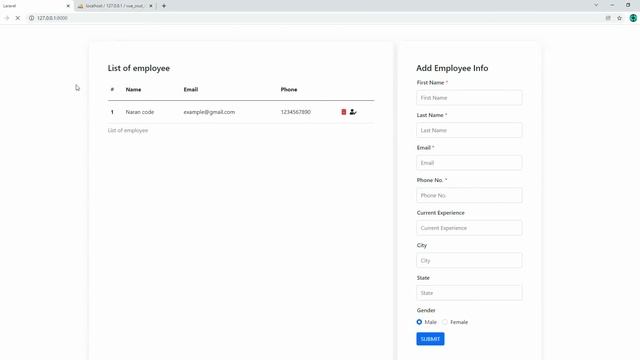Focus the Phone No. field
Viewport: 640px width, 360px height.
pos(469,196)
